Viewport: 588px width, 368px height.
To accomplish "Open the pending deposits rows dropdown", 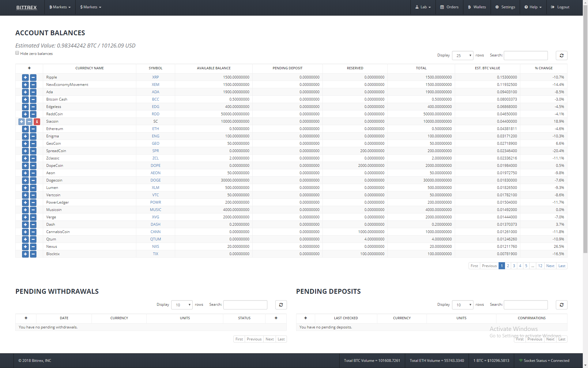I will pos(462,305).
